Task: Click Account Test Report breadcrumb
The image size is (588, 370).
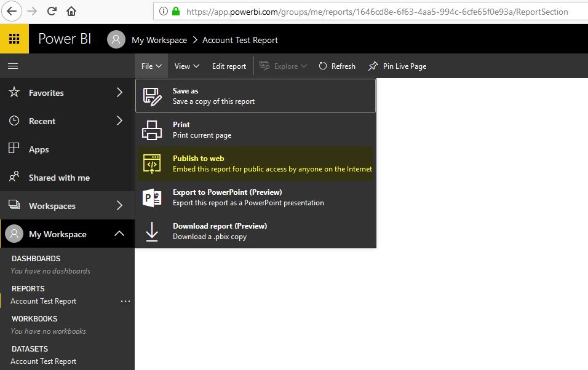Action: [240, 40]
